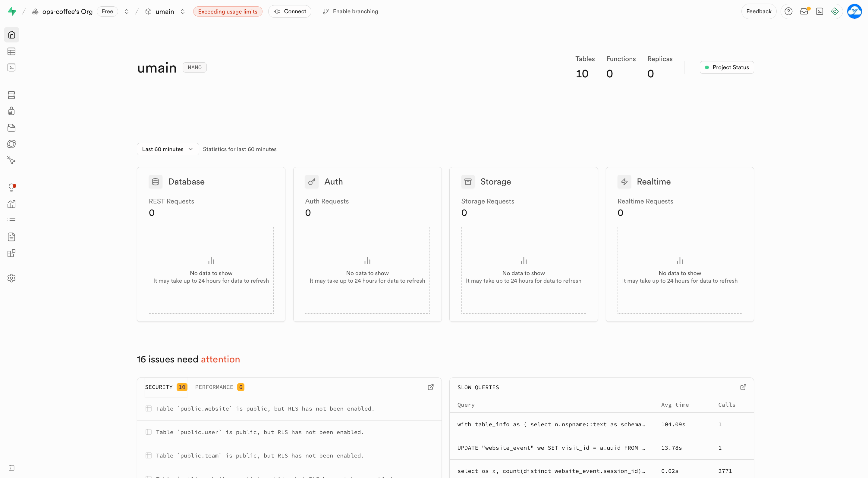Open Advisors lightbulb sidebar icon
Image resolution: width=868 pixels, height=478 pixels.
pos(11,188)
